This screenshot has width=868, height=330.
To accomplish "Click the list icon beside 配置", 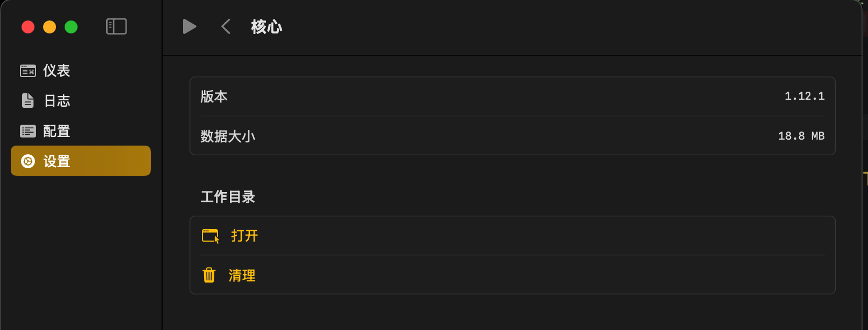I will coord(28,131).
